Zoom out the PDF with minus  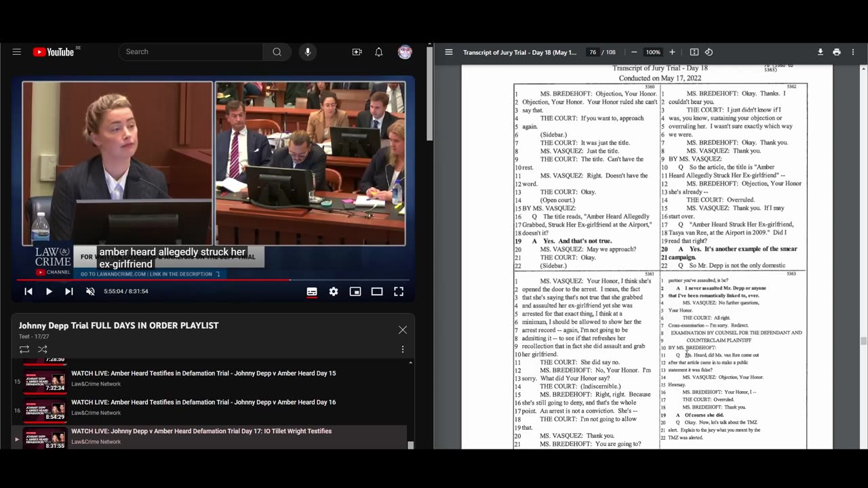click(x=634, y=52)
